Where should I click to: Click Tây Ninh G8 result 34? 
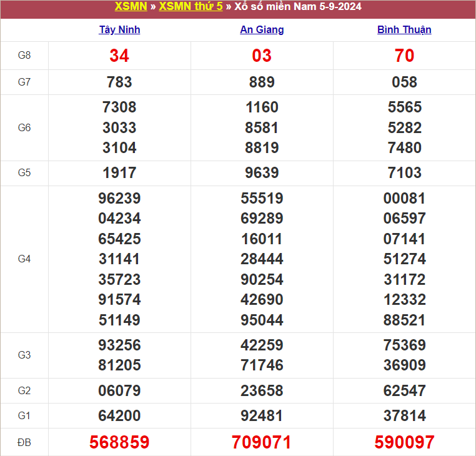[119, 56]
